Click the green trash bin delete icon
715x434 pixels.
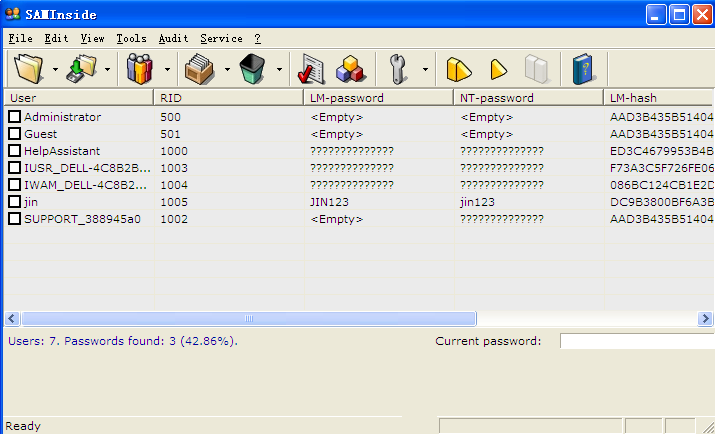point(252,69)
